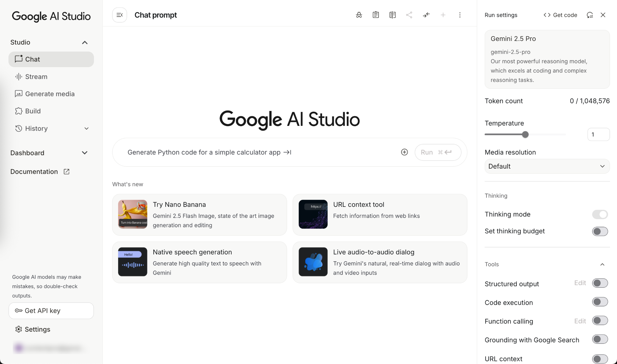Toggle Thinking mode switch
Image resolution: width=617 pixels, height=364 pixels.
600,214
